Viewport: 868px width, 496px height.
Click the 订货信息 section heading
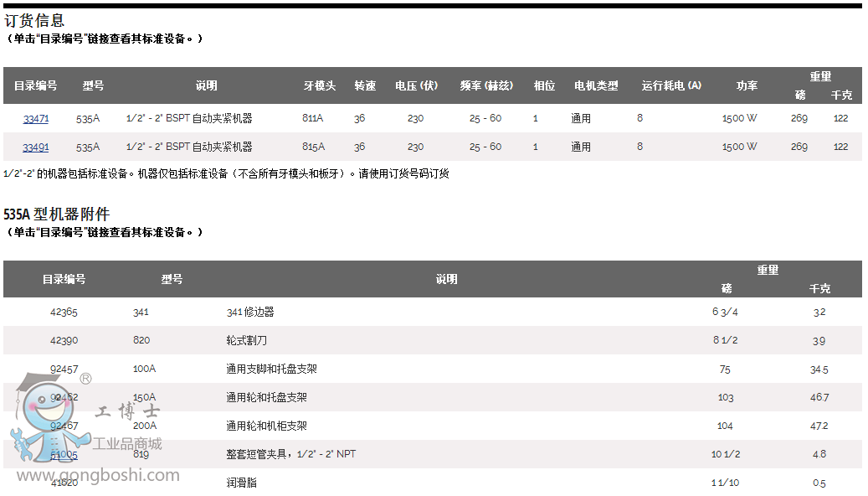(x=34, y=21)
